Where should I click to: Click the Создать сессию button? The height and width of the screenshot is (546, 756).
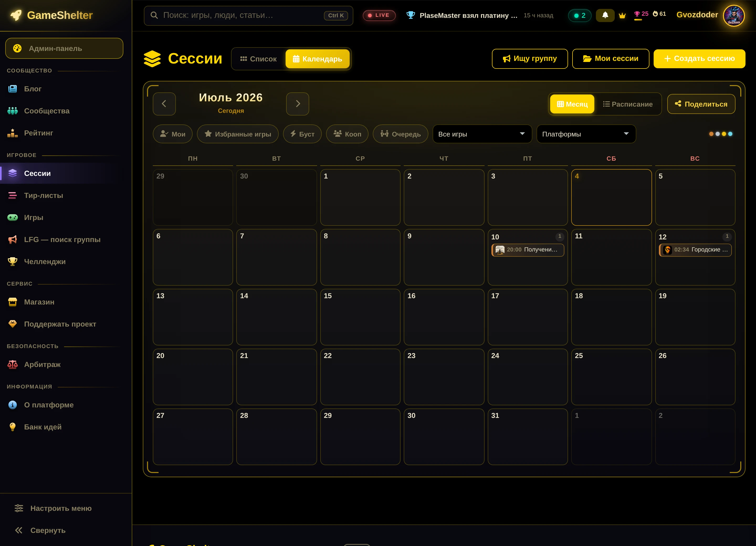[x=699, y=59]
